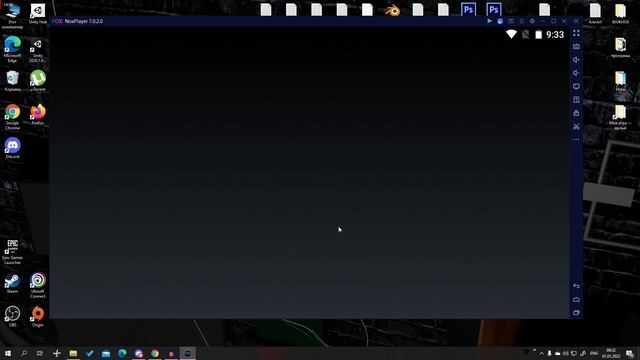The width and height of the screenshot is (640, 360).
Task: Select the Google Chrome desktop shortcut
Action: coord(12,116)
